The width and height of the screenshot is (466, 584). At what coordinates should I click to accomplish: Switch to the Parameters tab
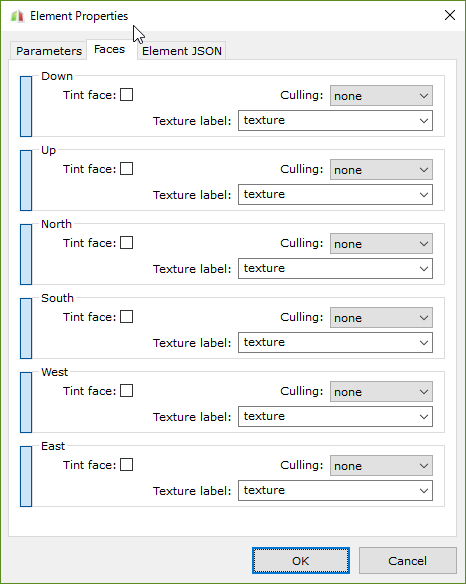[x=48, y=51]
